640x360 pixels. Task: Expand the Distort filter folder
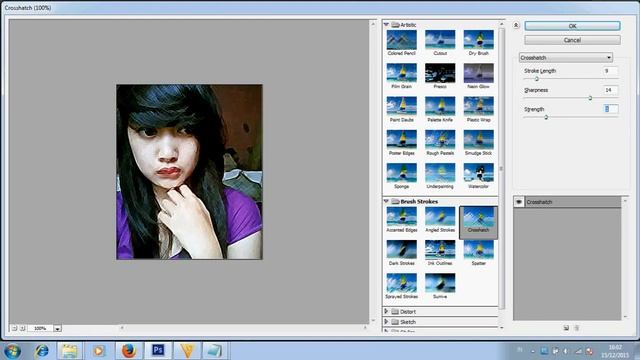[386, 311]
